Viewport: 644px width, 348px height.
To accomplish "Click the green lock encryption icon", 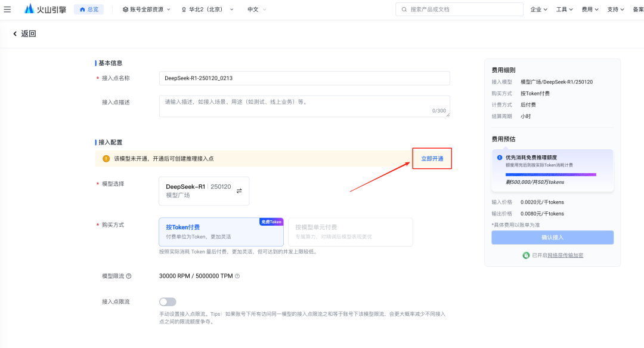I will (526, 255).
